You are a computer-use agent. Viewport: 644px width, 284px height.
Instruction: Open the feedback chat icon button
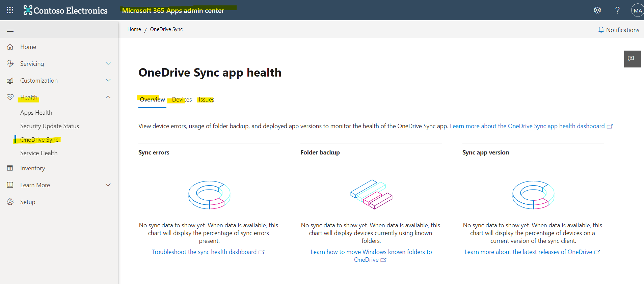[632, 59]
